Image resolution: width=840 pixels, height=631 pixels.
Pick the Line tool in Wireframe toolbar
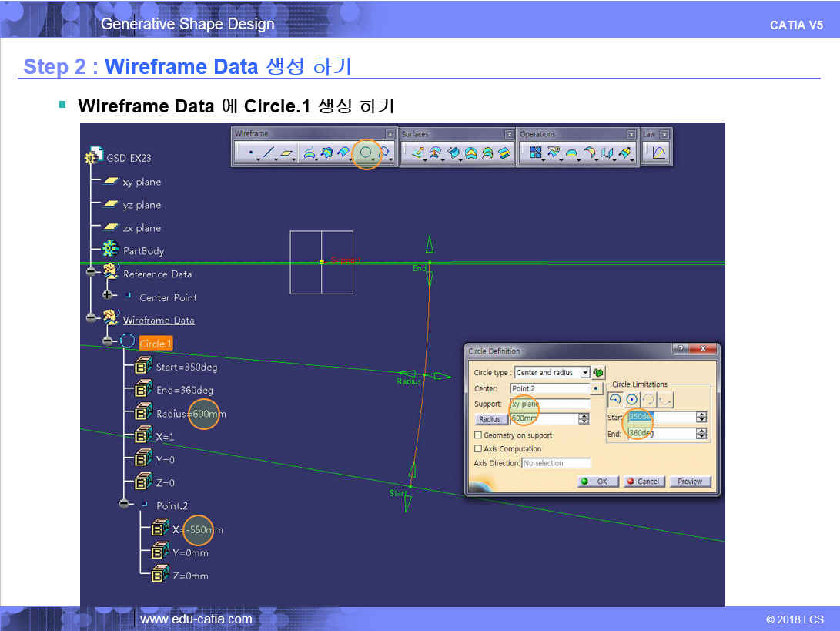point(268,153)
